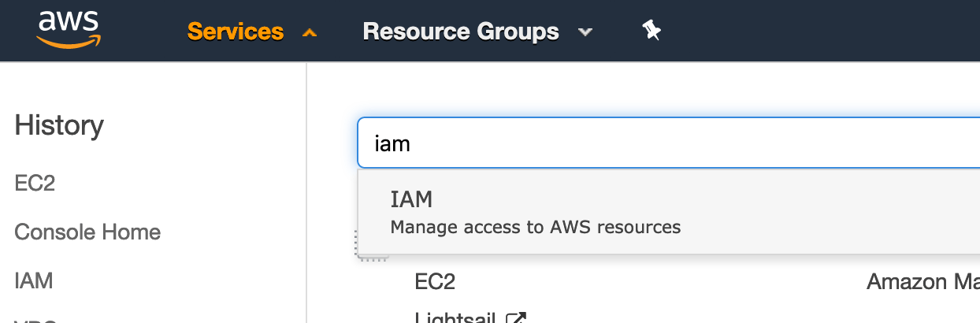Expand the Resource Groups dropdown arrow

click(x=585, y=33)
